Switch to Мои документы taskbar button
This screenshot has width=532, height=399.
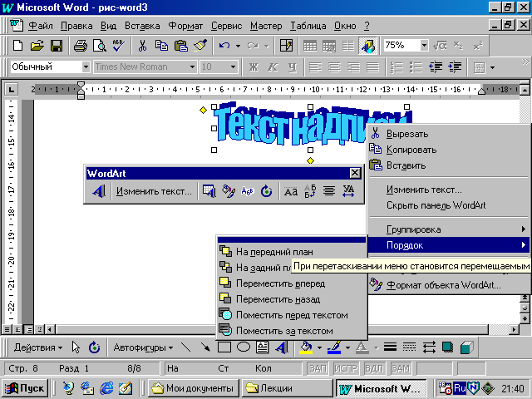tap(194, 388)
